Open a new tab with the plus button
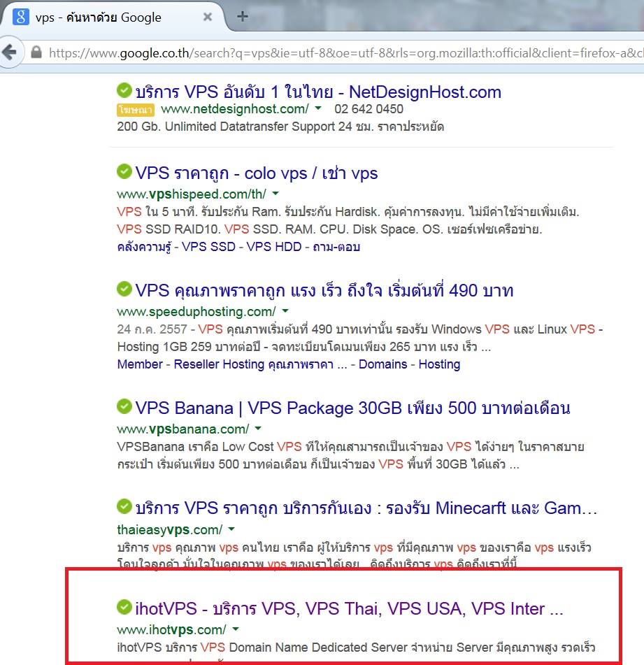The height and width of the screenshot is (665, 644). [243, 17]
